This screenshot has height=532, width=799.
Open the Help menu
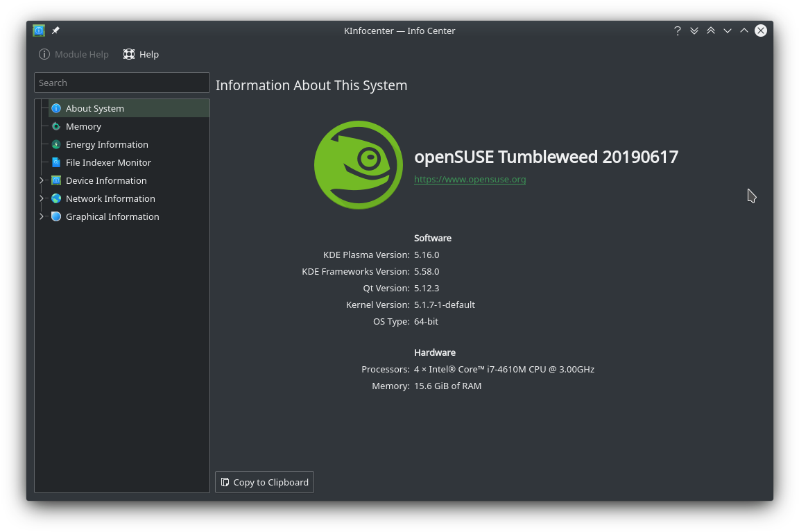coord(141,54)
